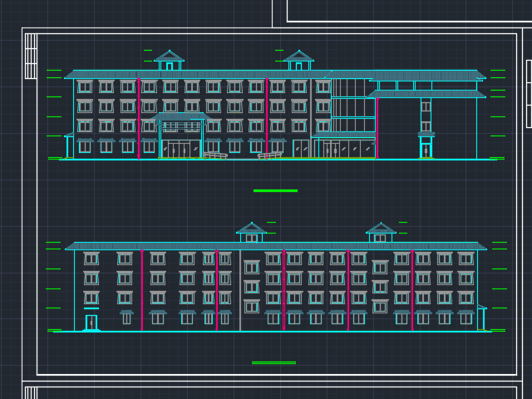Select the right roof dormer on upper elevation
This screenshot has width=532, height=399.
298,61
